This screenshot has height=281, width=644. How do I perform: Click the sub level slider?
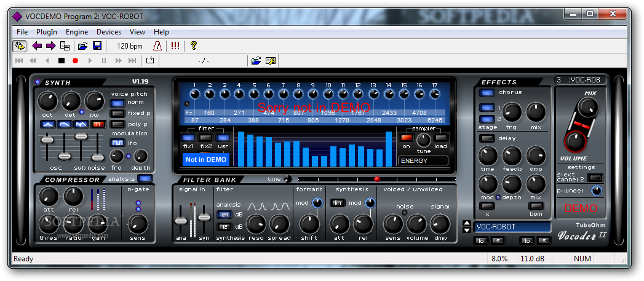[81, 136]
